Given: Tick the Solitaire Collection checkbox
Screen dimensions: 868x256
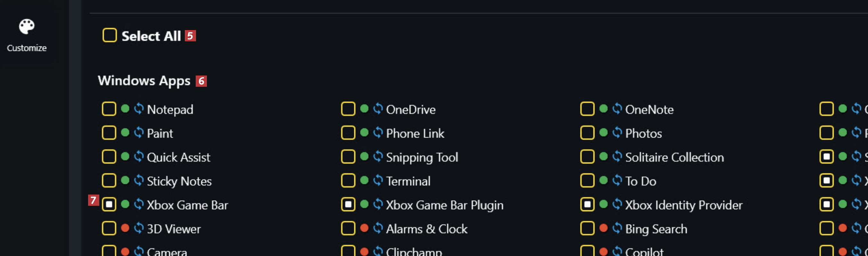Looking at the screenshot, I should pos(587,156).
